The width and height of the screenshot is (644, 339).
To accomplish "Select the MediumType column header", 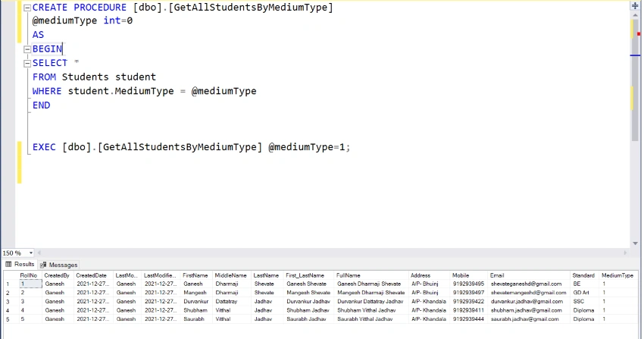I will [x=617, y=275].
